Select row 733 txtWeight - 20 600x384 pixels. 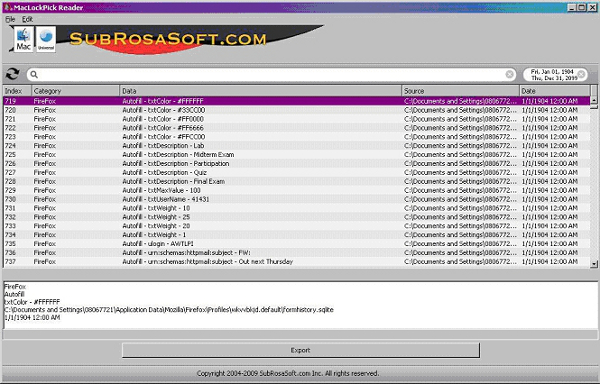pyautogui.click(x=297, y=226)
